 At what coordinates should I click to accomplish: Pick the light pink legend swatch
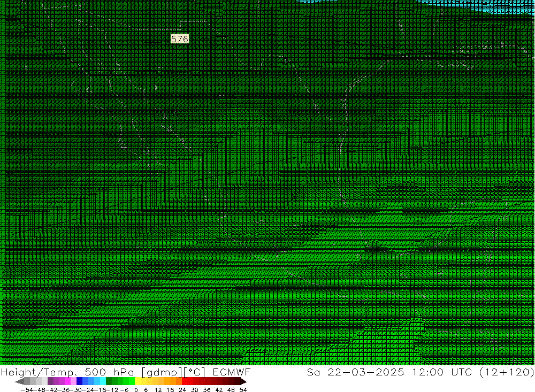[x=74, y=381]
